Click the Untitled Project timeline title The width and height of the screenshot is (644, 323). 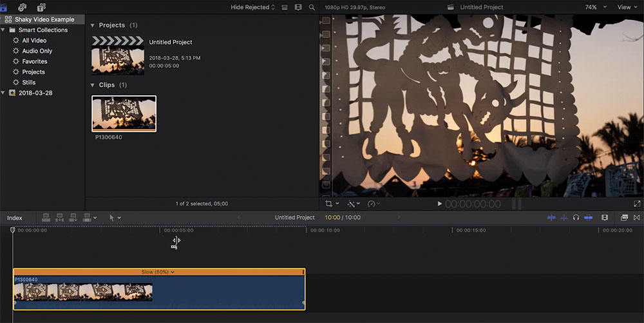tap(294, 217)
